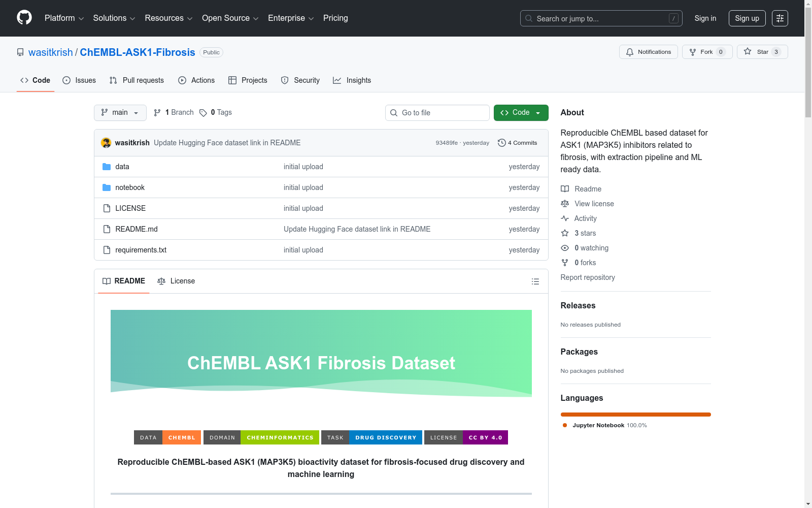Viewport: 812px width, 508px height.
Task: Click the magnifier icon in Go to file
Action: [x=394, y=113]
